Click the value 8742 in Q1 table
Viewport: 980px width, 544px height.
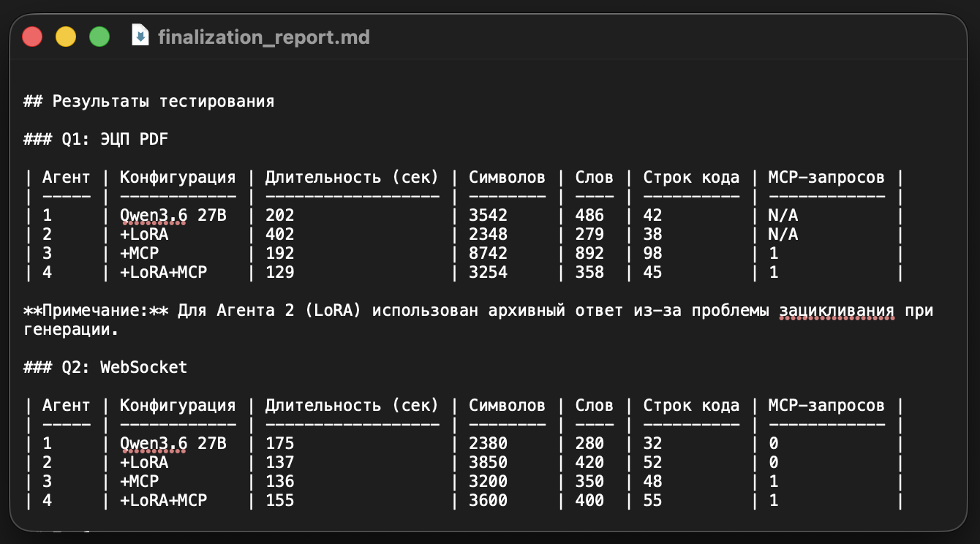488,254
